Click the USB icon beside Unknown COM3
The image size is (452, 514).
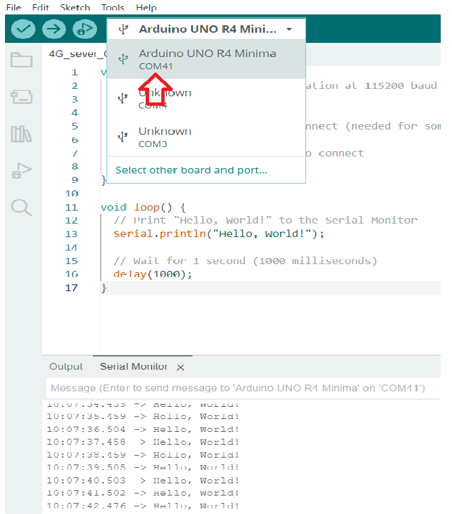(x=123, y=137)
